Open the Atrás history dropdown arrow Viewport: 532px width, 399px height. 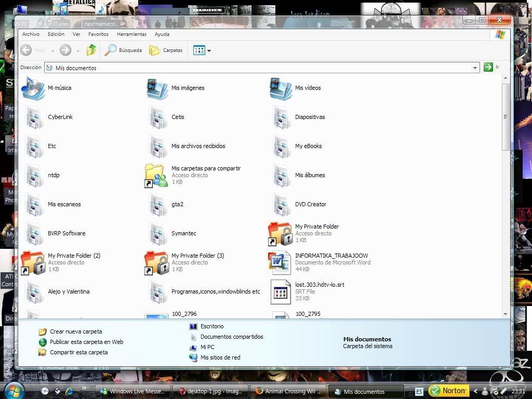52,51
